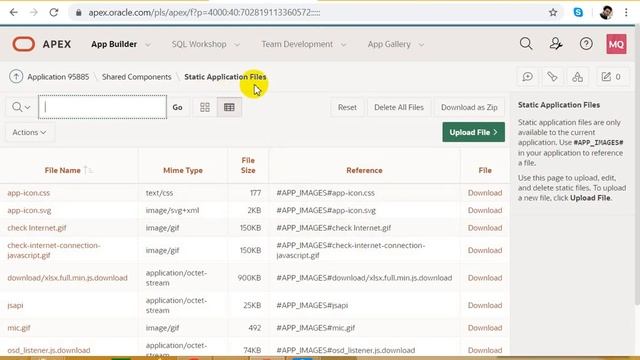The width and height of the screenshot is (640, 360).
Task: Open Team Development menu
Action: click(x=297, y=44)
